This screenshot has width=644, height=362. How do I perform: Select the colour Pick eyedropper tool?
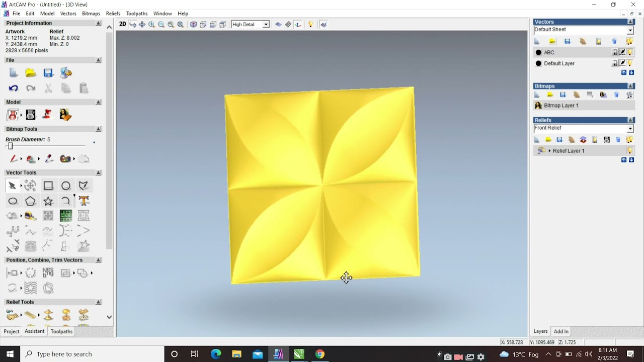(49, 159)
